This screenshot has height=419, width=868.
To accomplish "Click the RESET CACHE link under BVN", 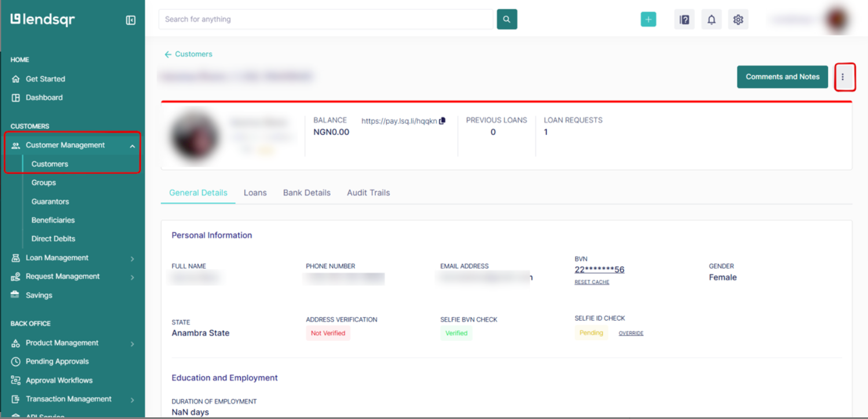I will [x=591, y=282].
